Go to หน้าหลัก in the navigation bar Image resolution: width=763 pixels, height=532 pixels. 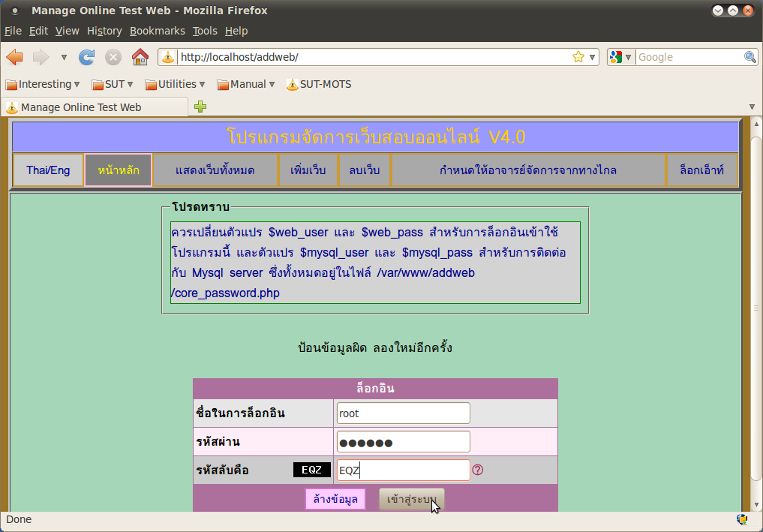click(x=119, y=170)
